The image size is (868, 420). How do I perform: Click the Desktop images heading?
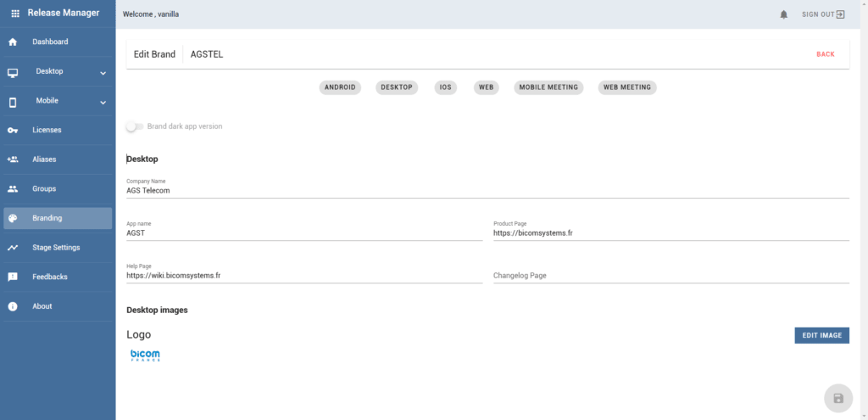coord(157,310)
